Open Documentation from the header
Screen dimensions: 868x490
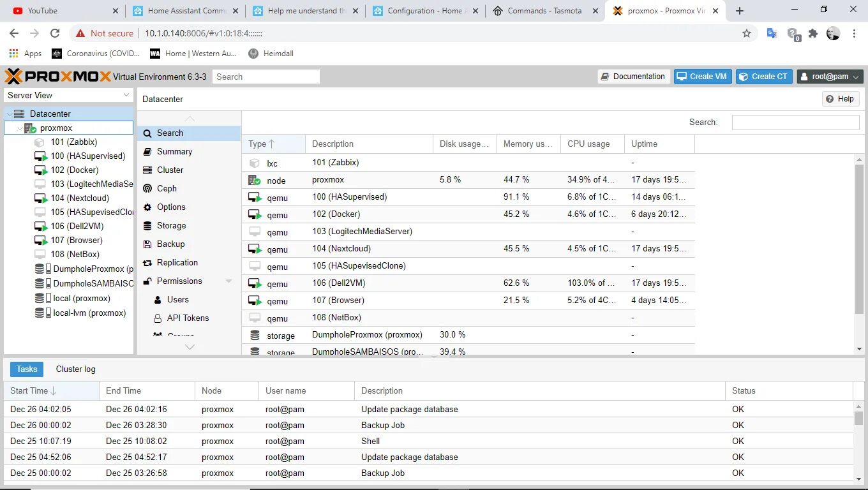(x=633, y=76)
